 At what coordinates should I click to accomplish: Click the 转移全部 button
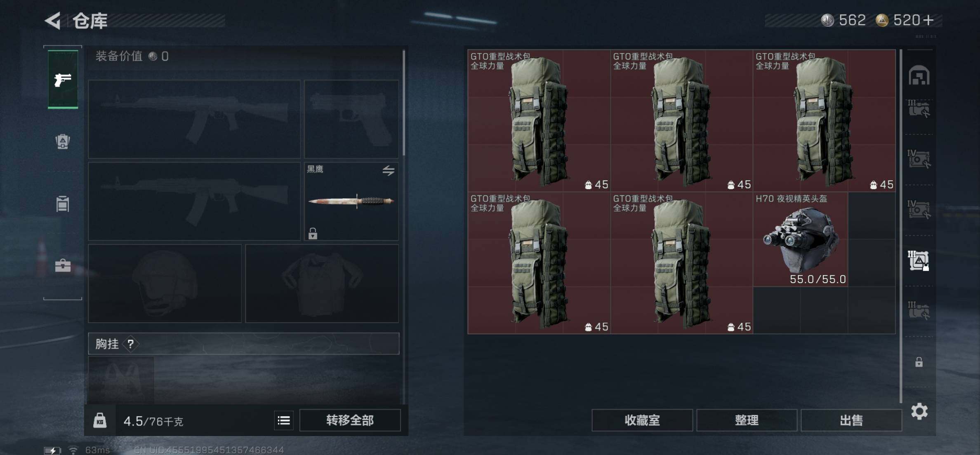coord(350,420)
